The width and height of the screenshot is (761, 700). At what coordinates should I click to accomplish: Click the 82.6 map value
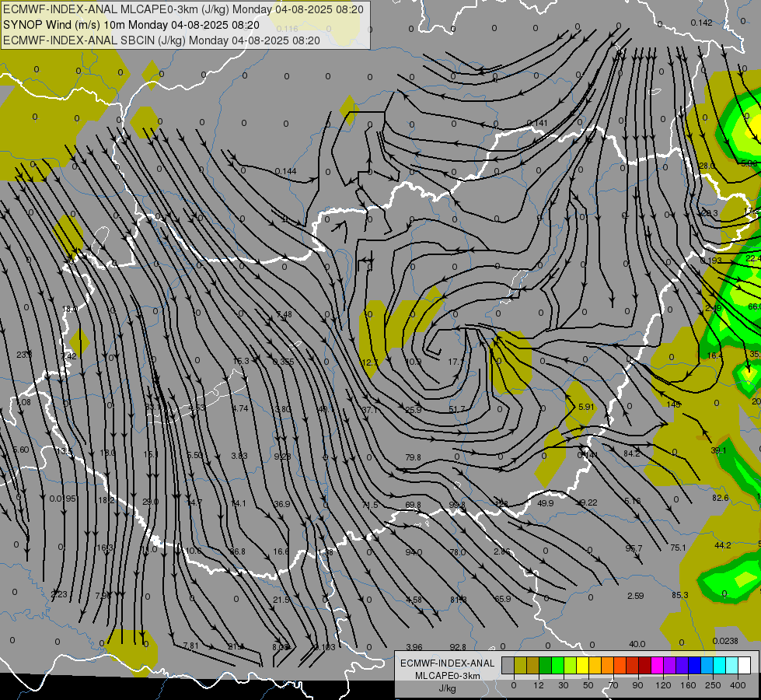tap(721, 498)
